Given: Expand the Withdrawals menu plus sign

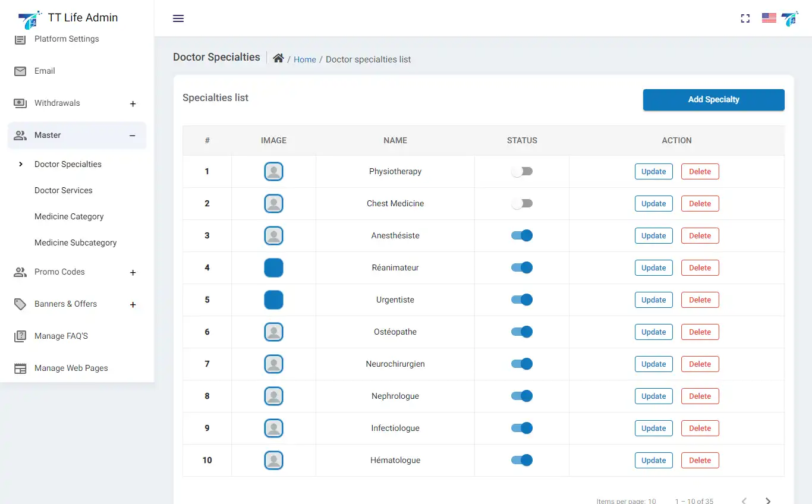Looking at the screenshot, I should coord(133,104).
